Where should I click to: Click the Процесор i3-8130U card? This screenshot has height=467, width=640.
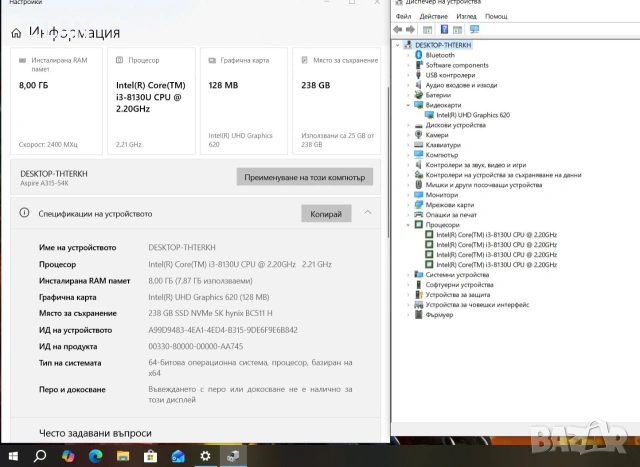pyautogui.click(x=151, y=101)
